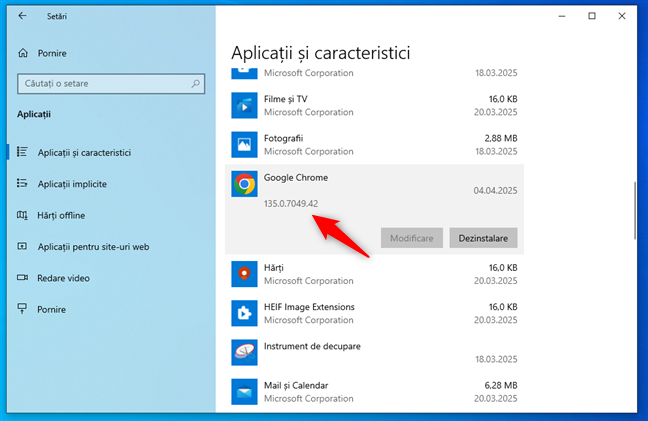
Task: Click the Hărți offline map icon
Action: (22, 215)
